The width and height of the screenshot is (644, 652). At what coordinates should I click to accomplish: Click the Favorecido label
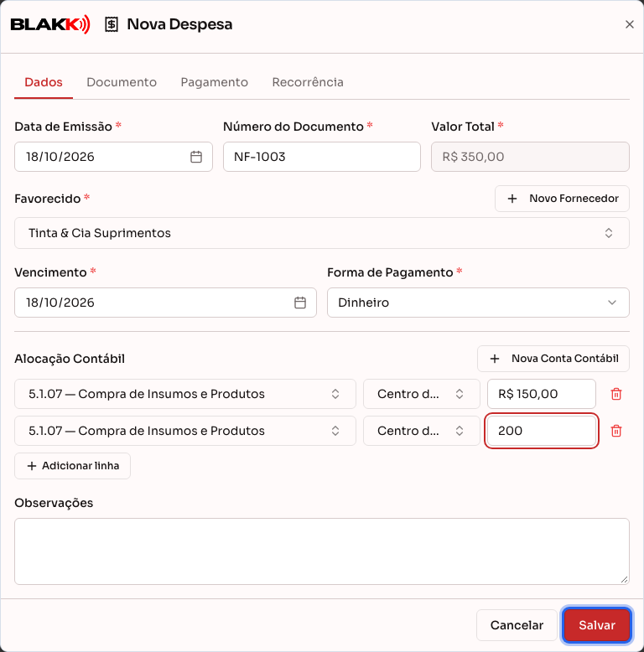[48, 199]
